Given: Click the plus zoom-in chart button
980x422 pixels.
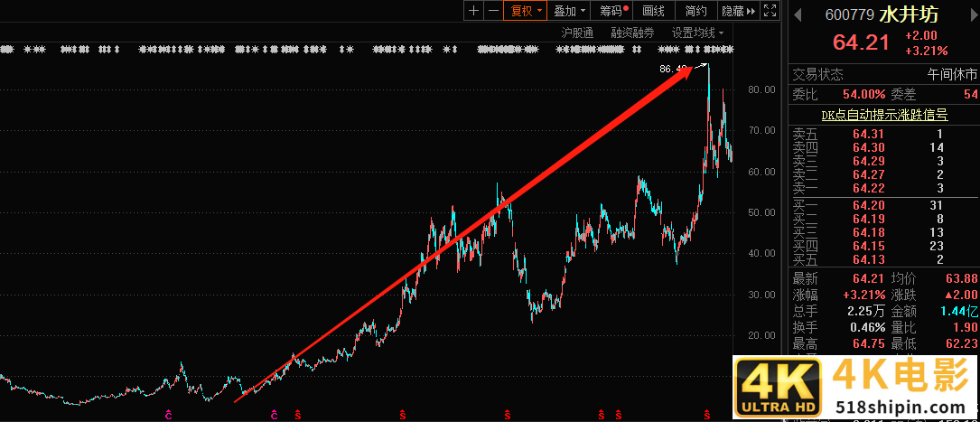Looking at the screenshot, I should tap(474, 11).
